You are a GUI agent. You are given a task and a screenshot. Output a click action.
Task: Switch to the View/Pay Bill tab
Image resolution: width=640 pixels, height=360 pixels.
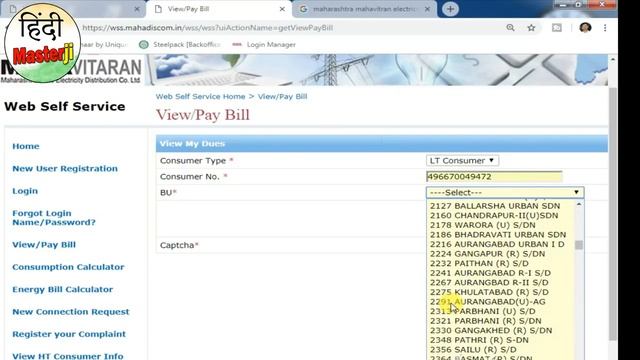[x=219, y=9]
